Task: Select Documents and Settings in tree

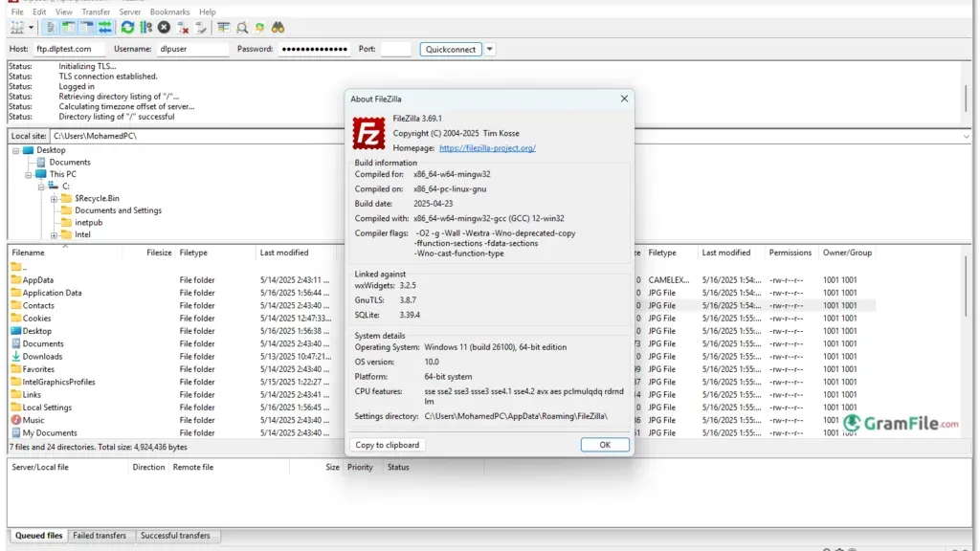Action: 118,210
